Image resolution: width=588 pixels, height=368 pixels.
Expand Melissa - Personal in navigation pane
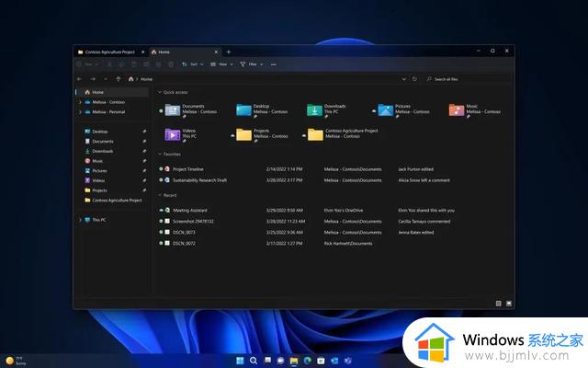coord(80,112)
